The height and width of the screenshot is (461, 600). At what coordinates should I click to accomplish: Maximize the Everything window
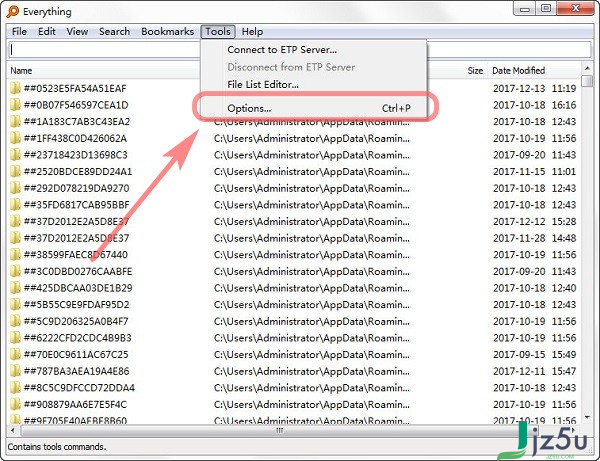tap(546, 8)
